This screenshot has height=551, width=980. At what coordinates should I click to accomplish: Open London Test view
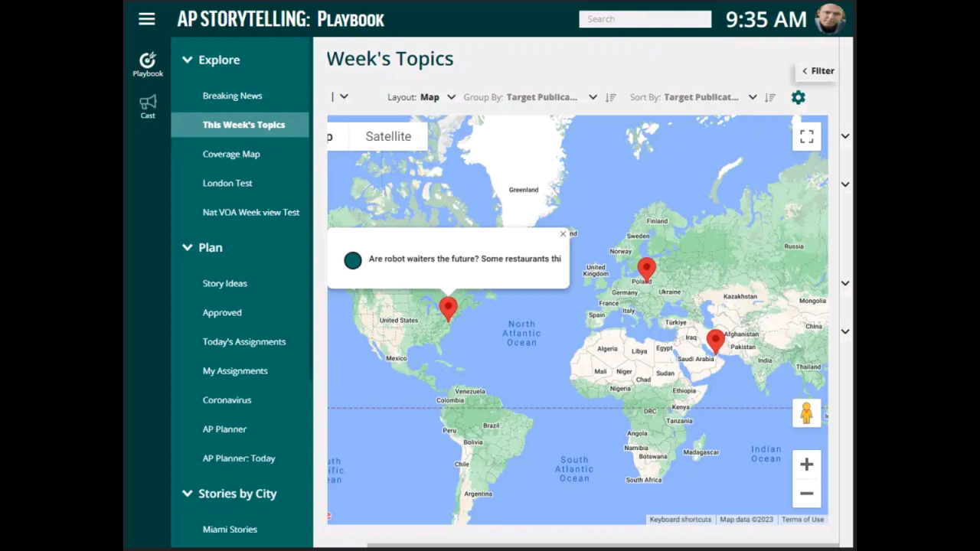[x=227, y=183]
